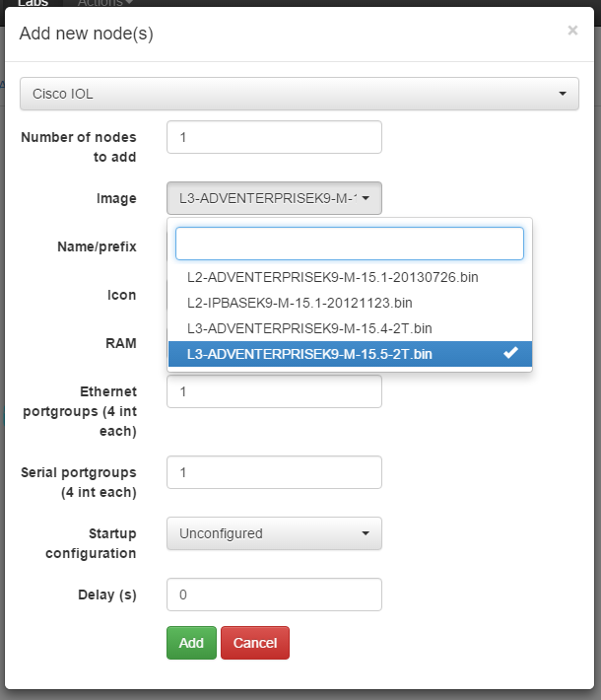The height and width of the screenshot is (700, 601).
Task: Click the Labs menu behind the dialog
Action: point(33,3)
